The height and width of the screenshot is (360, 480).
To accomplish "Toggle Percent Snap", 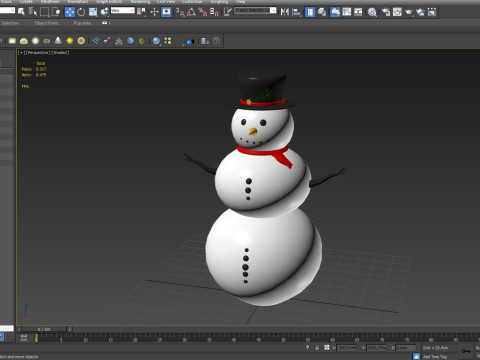I will 203,12.
